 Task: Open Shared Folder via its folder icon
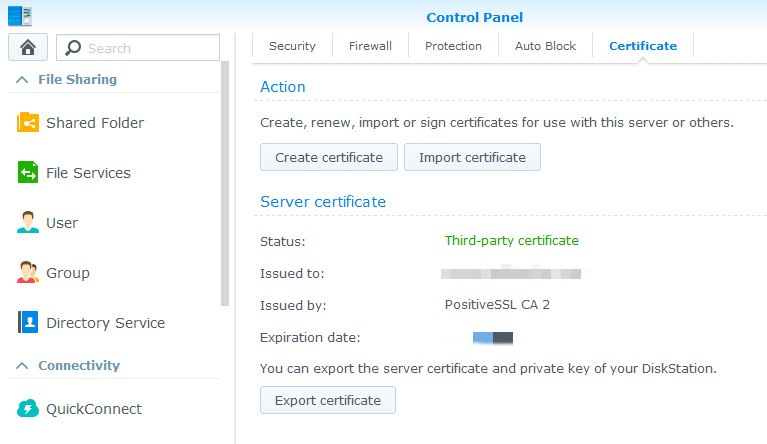pos(28,123)
